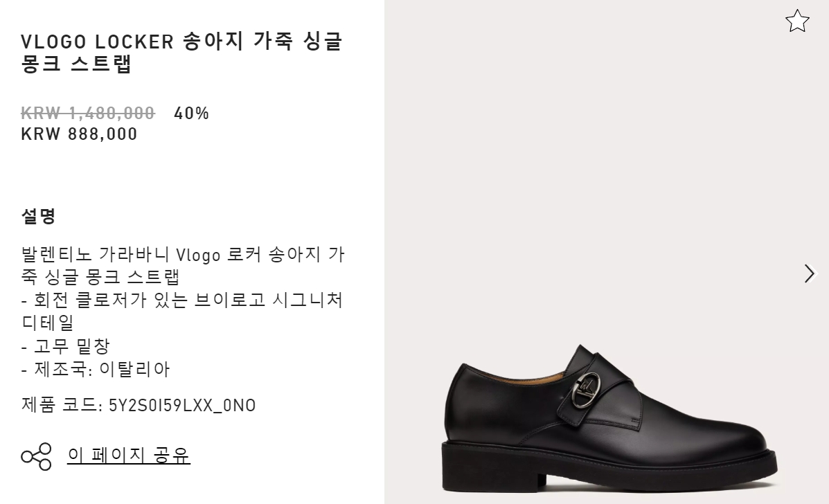The image size is (829, 504).
Task: Click the black monk strap shoe image
Action: (609, 418)
